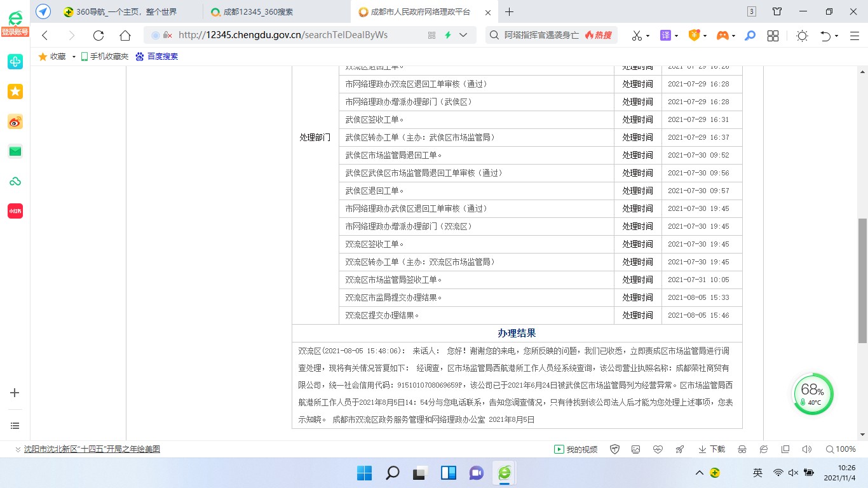Click the yellow star favorites sidebar icon

[x=15, y=91]
